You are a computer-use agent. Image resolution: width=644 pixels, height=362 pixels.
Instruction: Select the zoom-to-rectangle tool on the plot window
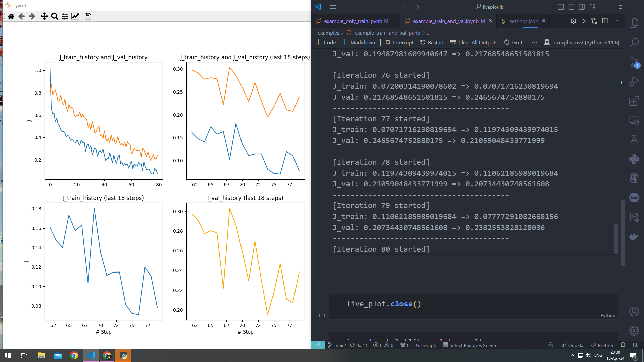55,16
